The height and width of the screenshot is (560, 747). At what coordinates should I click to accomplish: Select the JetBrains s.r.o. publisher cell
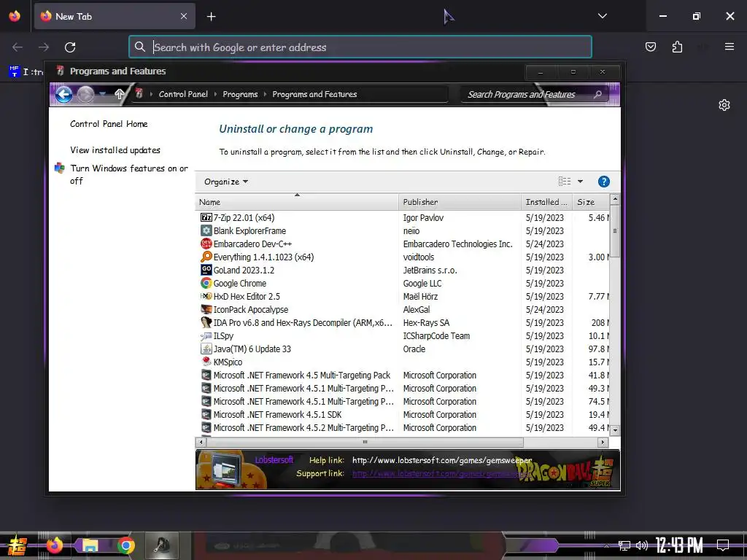[x=430, y=270]
